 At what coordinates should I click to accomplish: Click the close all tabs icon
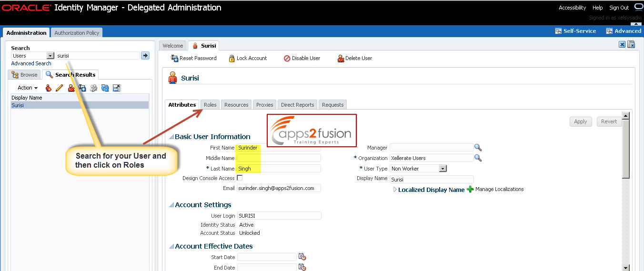pos(631,44)
